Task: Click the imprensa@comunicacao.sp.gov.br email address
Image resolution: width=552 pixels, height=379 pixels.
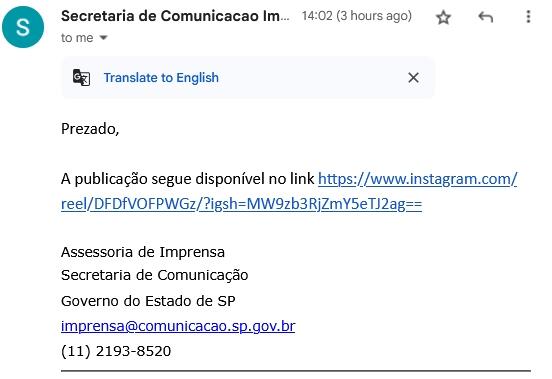Action: 178,326
